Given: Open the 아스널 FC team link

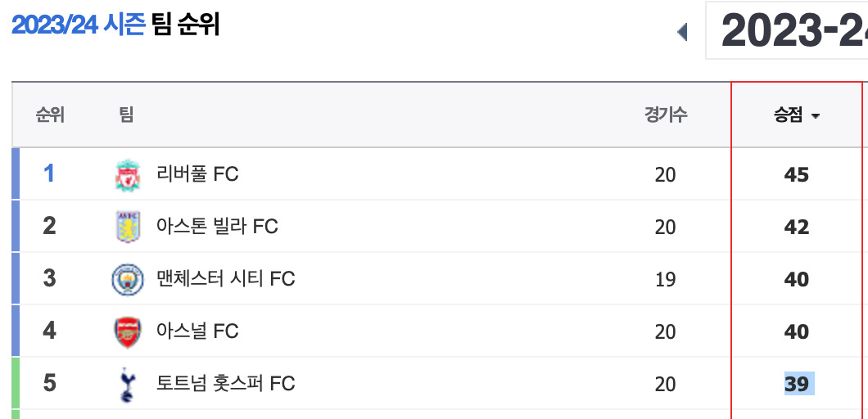Looking at the screenshot, I should tap(197, 331).
